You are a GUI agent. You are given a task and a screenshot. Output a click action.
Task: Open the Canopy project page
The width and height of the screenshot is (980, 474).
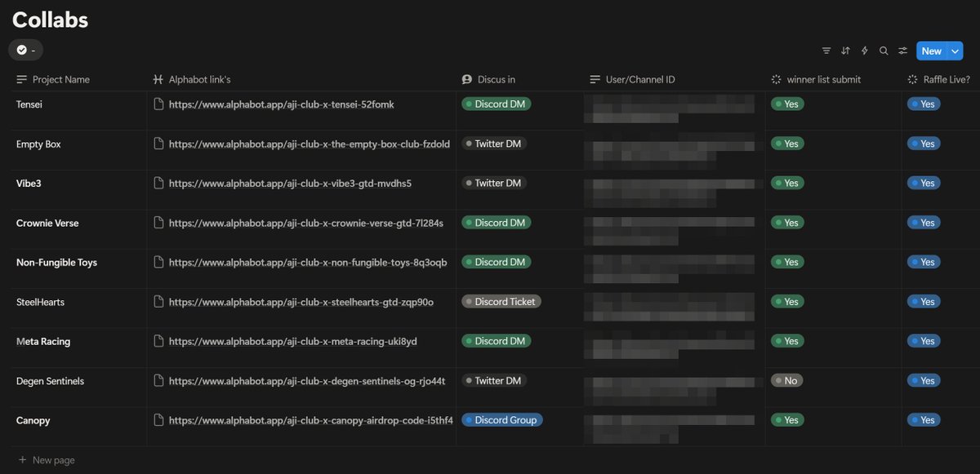[33, 420]
